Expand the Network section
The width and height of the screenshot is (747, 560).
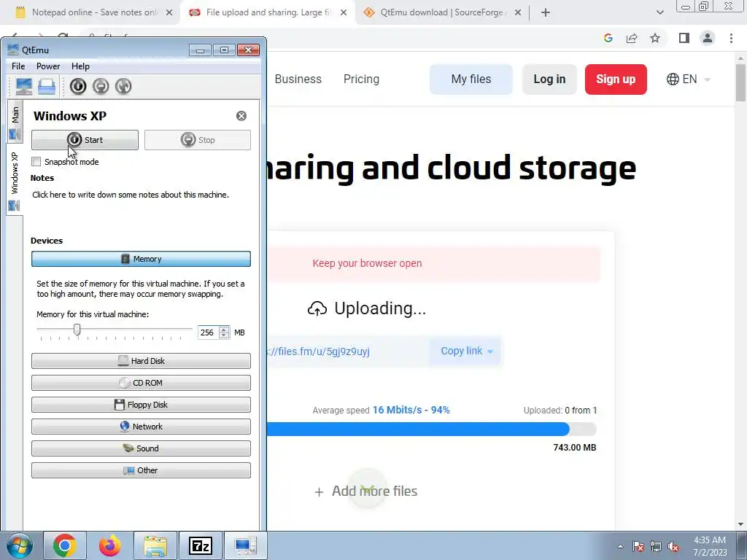tap(141, 427)
